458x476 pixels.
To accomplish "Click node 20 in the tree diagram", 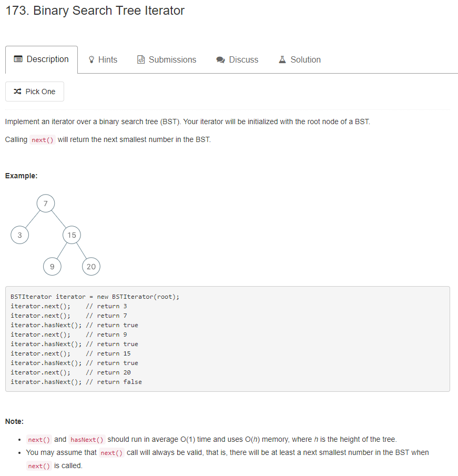I will (x=91, y=266).
